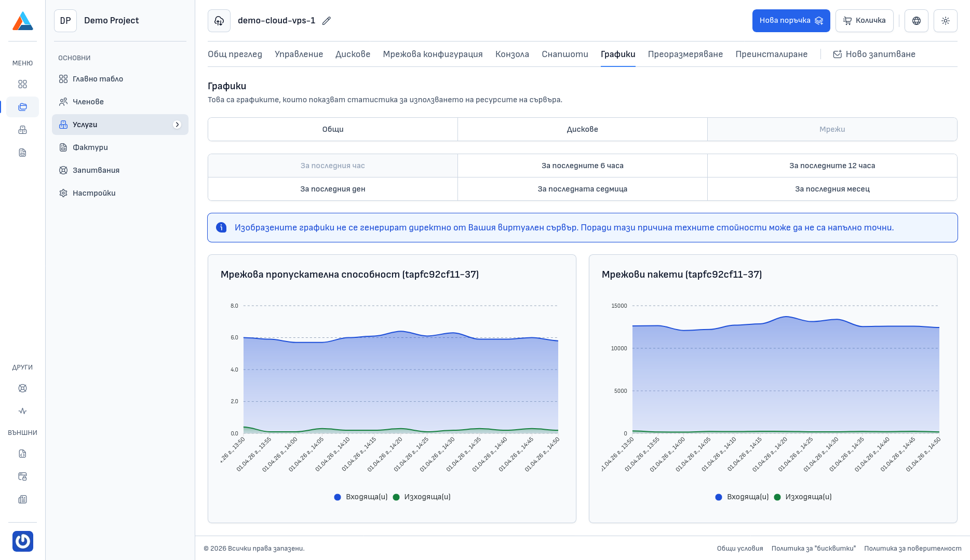Click the pencil icon to rename demo-cloud-vps-1
The height and width of the screenshot is (560, 970).
(327, 21)
